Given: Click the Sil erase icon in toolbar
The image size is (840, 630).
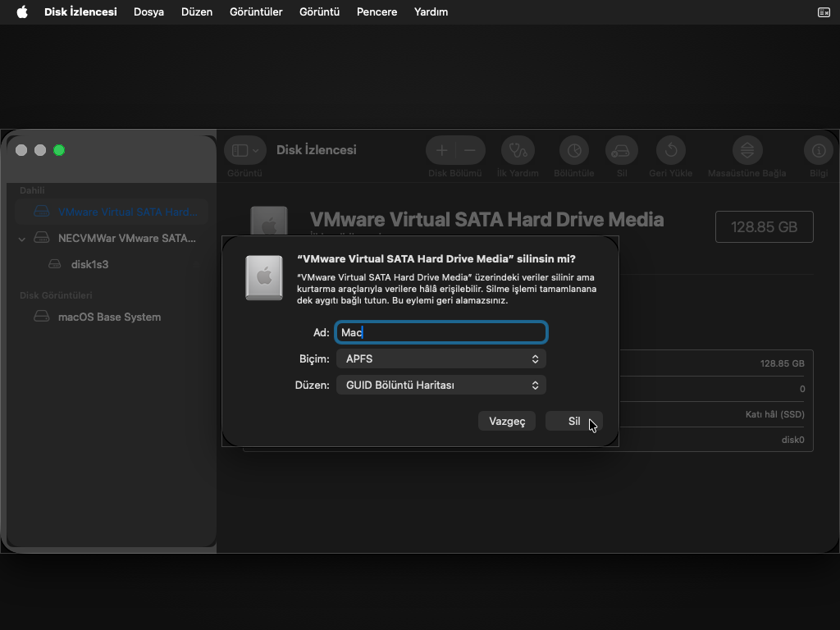Looking at the screenshot, I should click(622, 151).
